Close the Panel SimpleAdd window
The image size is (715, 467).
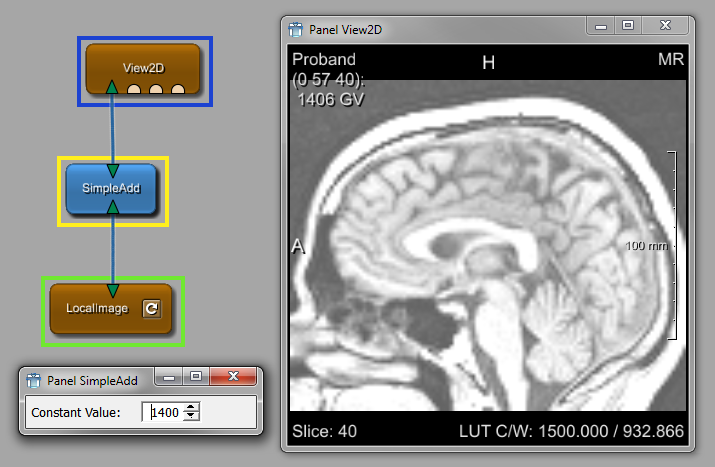point(235,377)
